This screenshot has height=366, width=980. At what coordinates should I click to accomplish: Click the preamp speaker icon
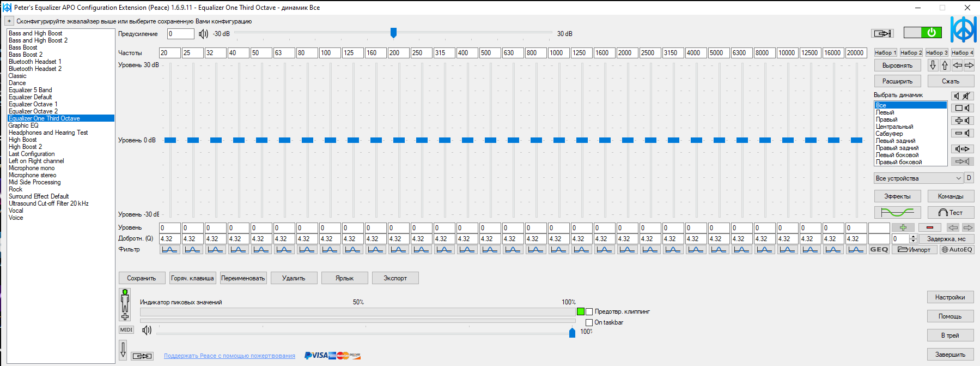[203, 34]
